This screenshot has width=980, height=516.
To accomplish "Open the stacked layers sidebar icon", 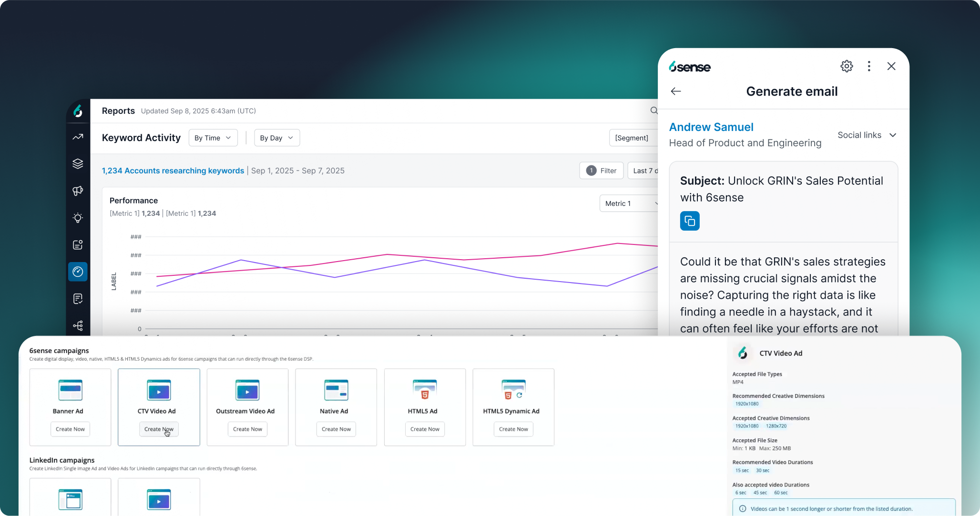I will [x=78, y=163].
